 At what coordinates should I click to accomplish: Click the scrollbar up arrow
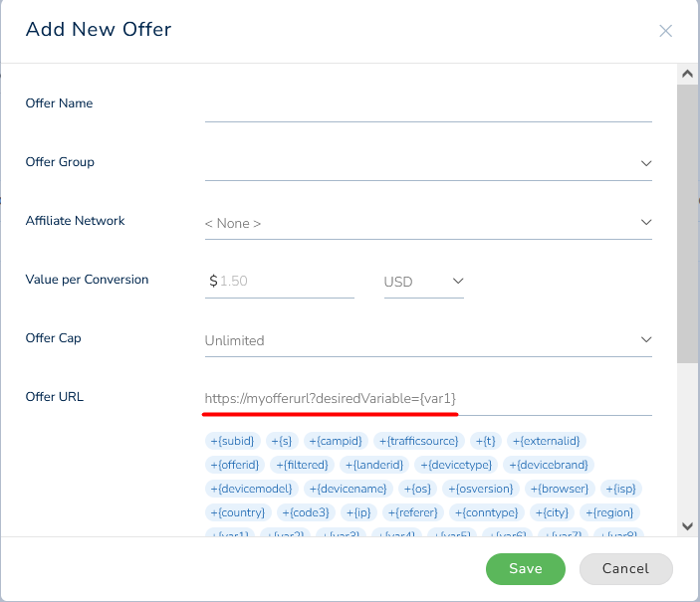pyautogui.click(x=687, y=74)
